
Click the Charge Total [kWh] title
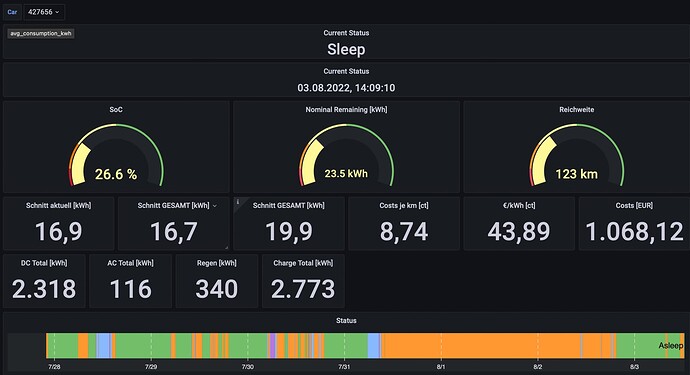coord(303,263)
